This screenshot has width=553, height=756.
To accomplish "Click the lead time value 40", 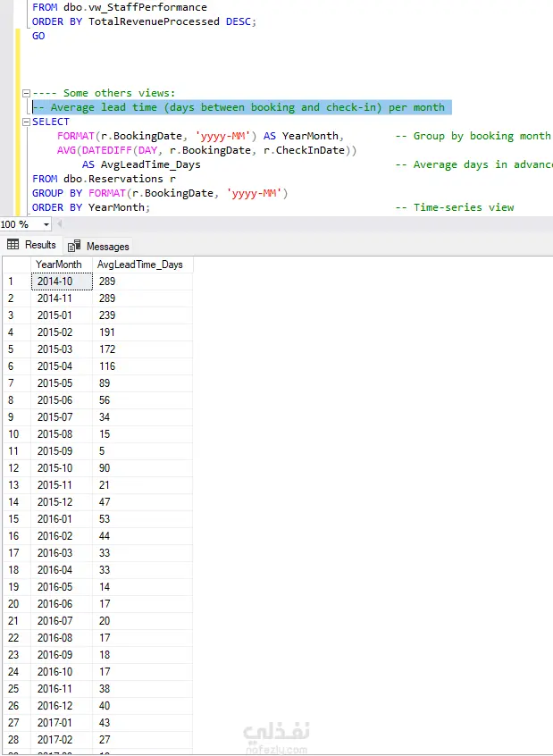I will (x=142, y=706).
